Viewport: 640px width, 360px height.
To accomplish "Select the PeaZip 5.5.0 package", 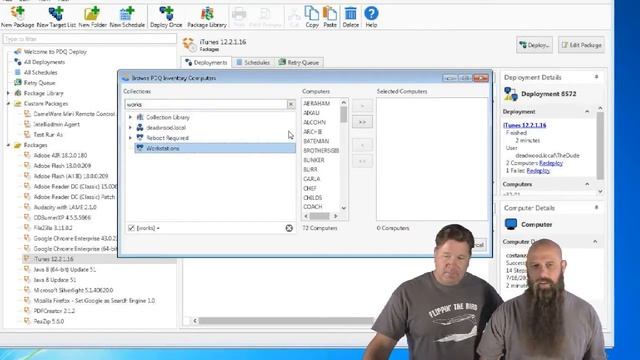I will coord(49,321).
